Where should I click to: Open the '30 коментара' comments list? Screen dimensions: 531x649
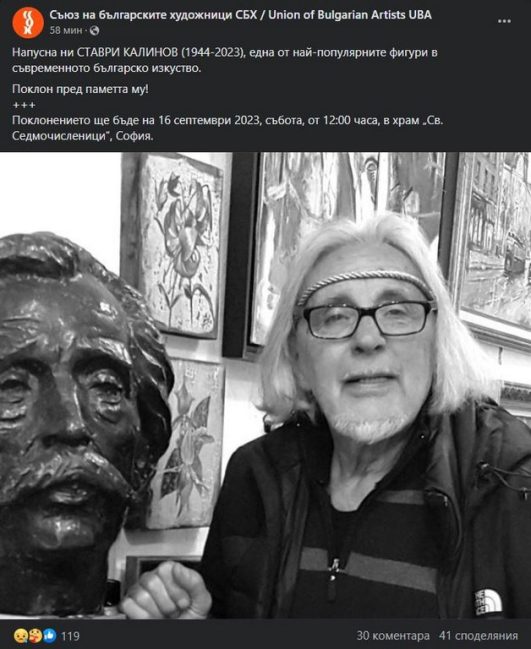[393, 635]
